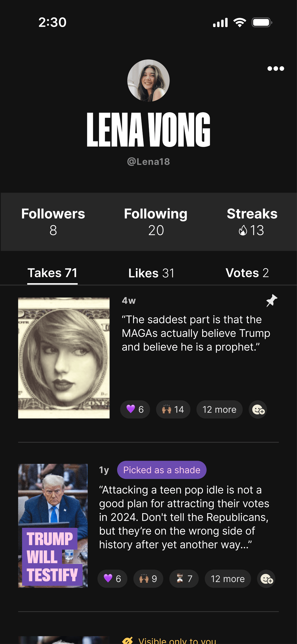Open the Following list
The height and width of the screenshot is (644, 297).
point(156,222)
